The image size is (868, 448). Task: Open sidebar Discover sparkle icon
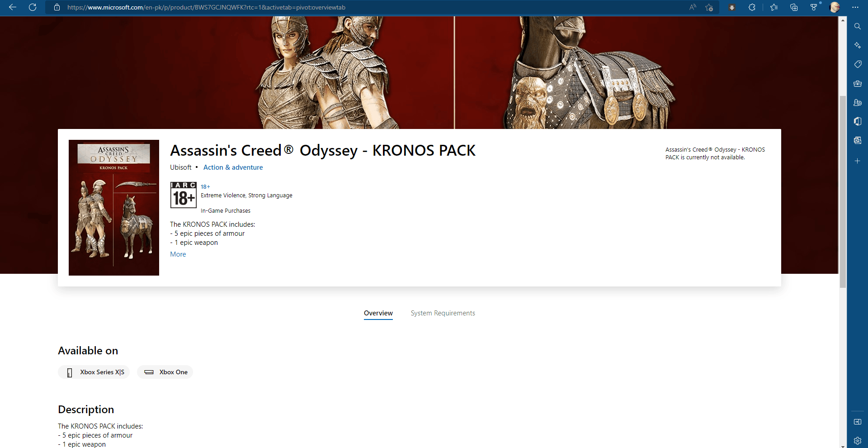[858, 45]
